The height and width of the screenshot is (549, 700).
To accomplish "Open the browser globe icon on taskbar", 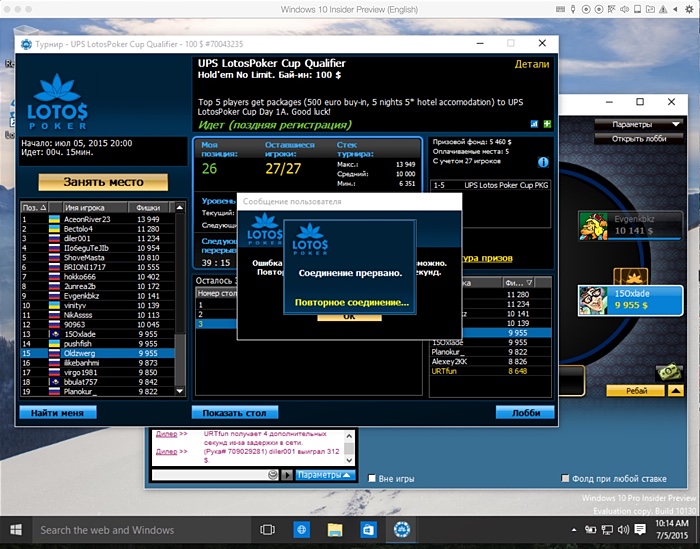I will (x=301, y=530).
